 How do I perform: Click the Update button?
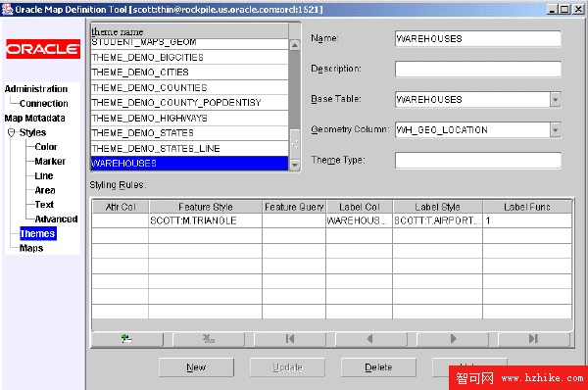coord(287,367)
